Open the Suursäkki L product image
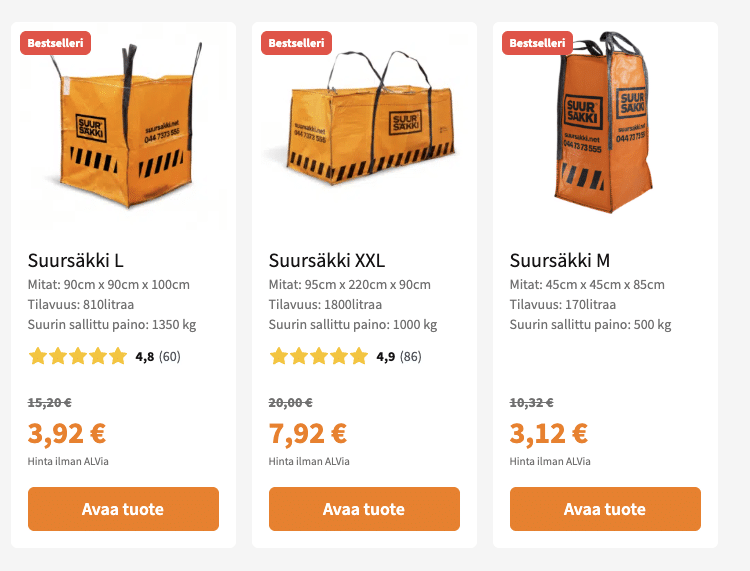Screen dimensions: 750x571 124,125
